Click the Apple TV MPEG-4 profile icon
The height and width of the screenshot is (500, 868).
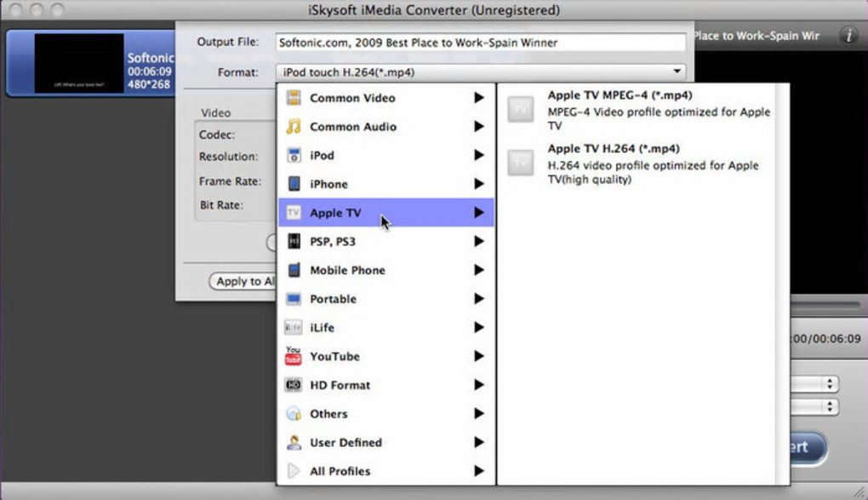coord(520,109)
